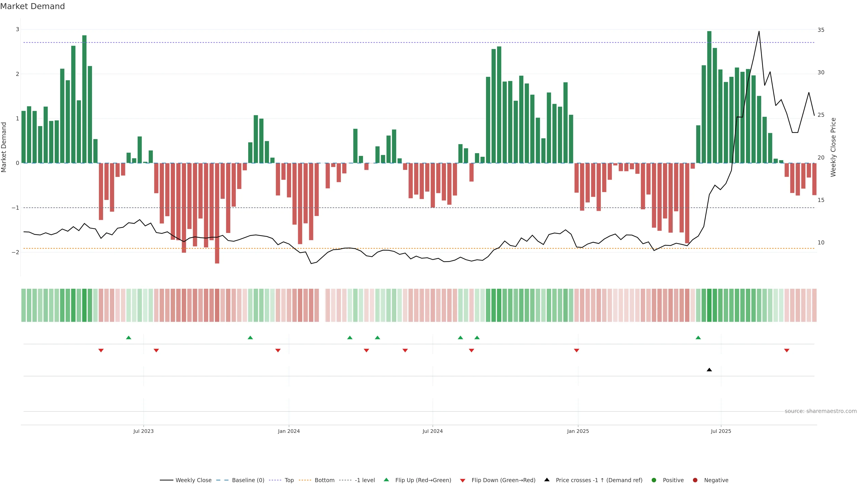The width and height of the screenshot is (868, 488).
Task: Click the Positive legend green dot
Action: (x=654, y=480)
